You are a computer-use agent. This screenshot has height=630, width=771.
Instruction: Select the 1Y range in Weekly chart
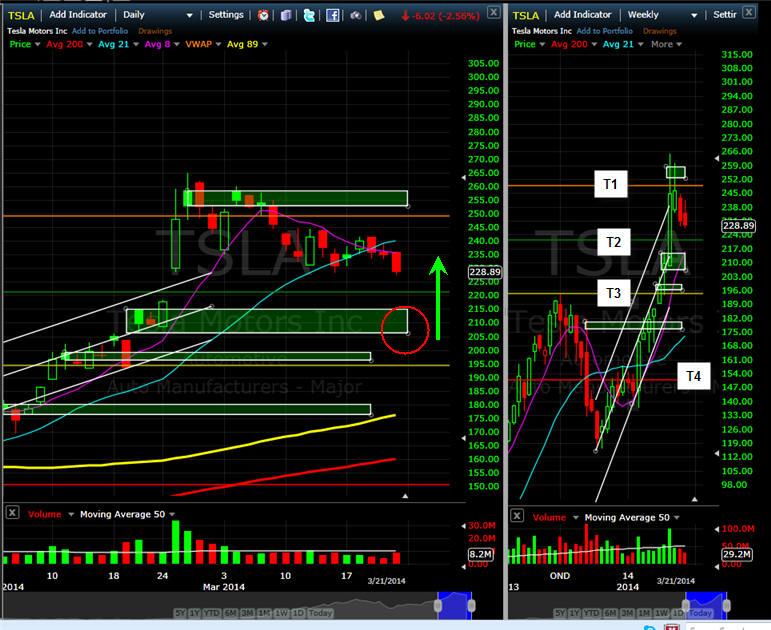574,613
